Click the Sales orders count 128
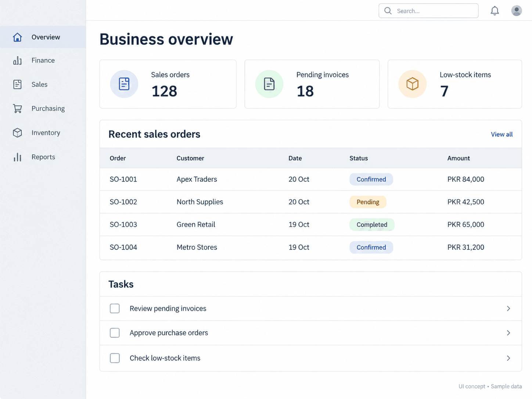The width and height of the screenshot is (532, 399). coord(164,91)
